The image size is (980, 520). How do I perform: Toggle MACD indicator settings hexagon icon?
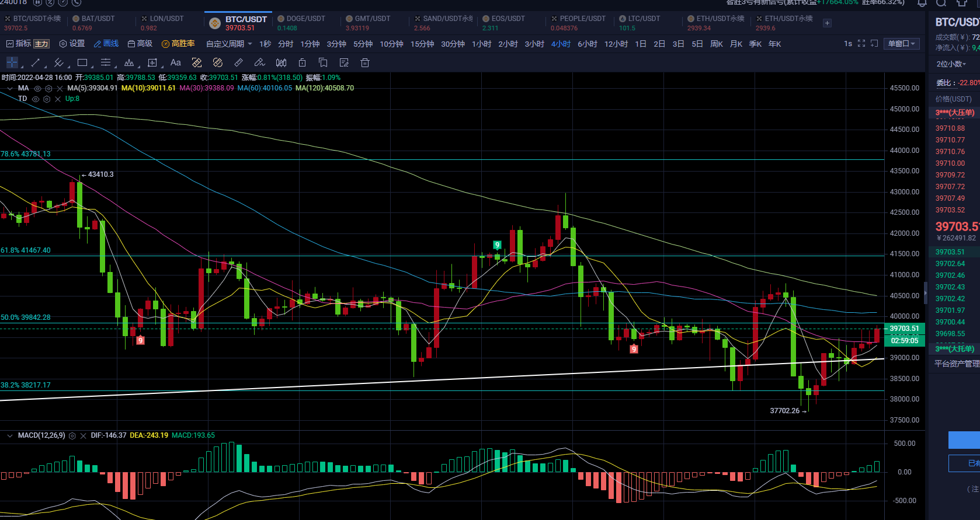[x=72, y=436]
